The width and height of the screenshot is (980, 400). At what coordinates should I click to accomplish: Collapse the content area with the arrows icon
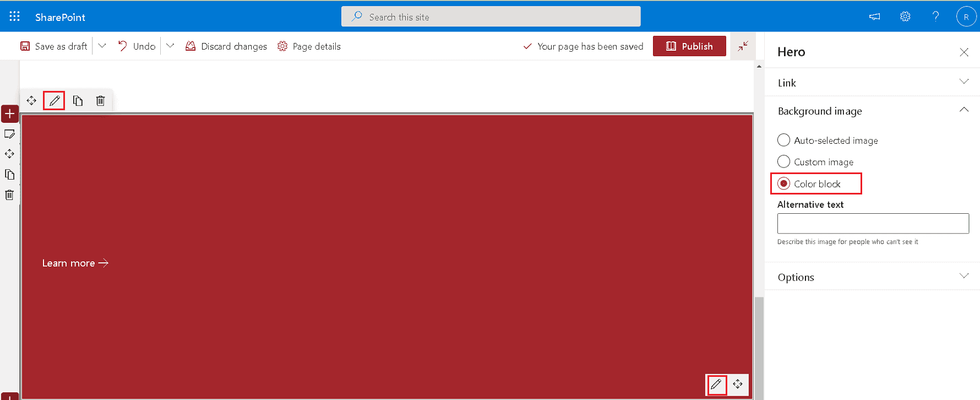(743, 46)
